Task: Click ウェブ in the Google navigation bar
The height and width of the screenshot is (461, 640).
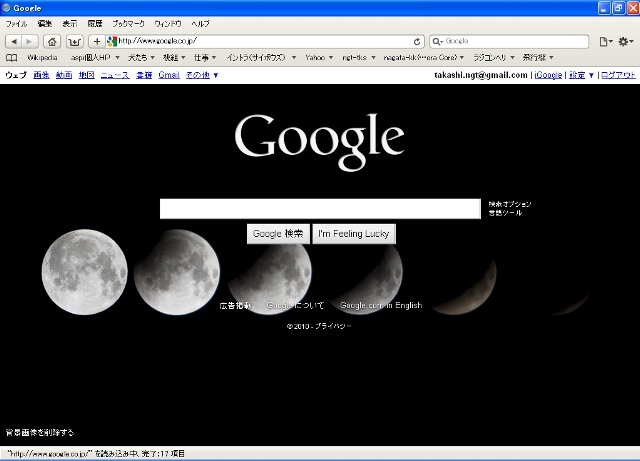Action: (x=16, y=75)
